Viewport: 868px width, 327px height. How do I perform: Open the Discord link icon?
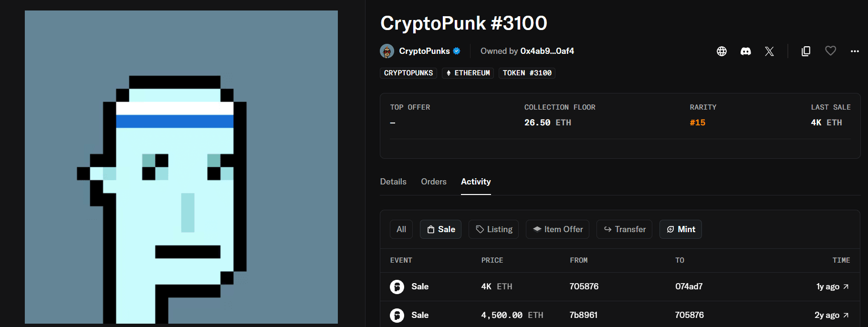[746, 51]
